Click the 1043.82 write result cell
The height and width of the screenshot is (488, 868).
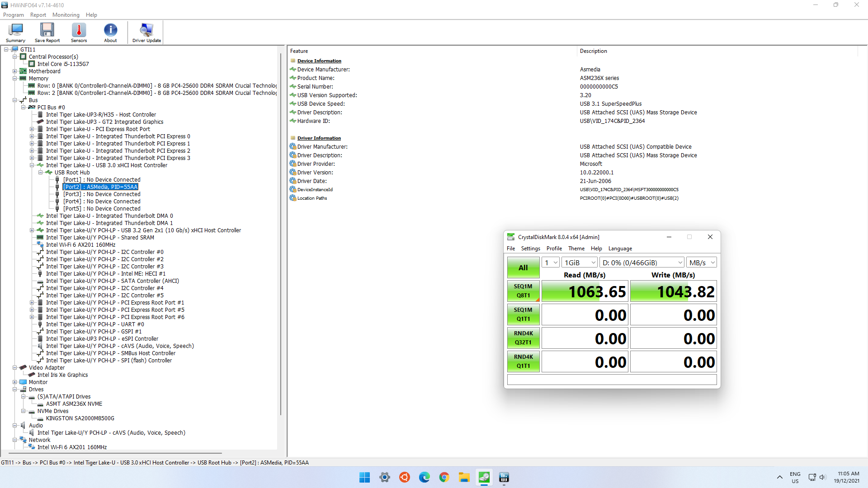click(673, 291)
